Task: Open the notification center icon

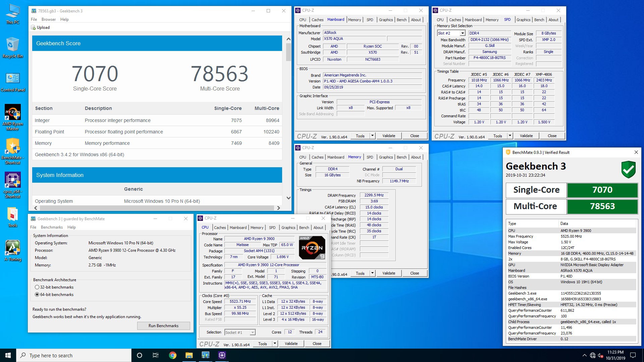Action: [633, 355]
